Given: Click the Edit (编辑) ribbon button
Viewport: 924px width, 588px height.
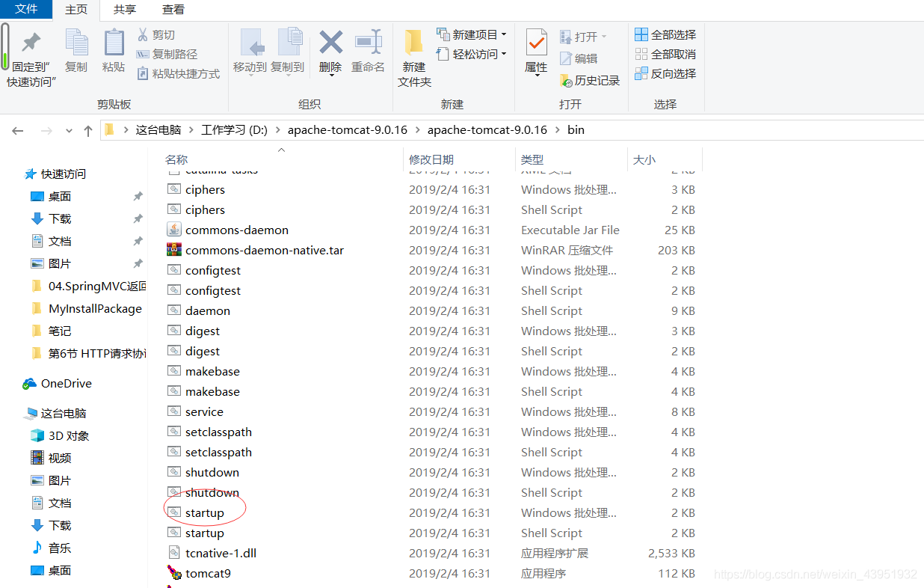Looking at the screenshot, I should 579,58.
